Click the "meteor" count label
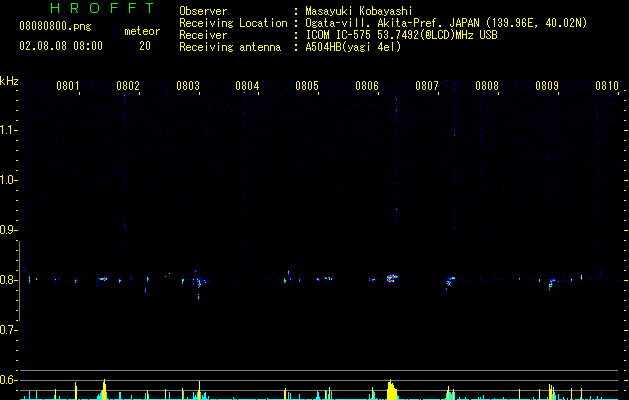 142,31
